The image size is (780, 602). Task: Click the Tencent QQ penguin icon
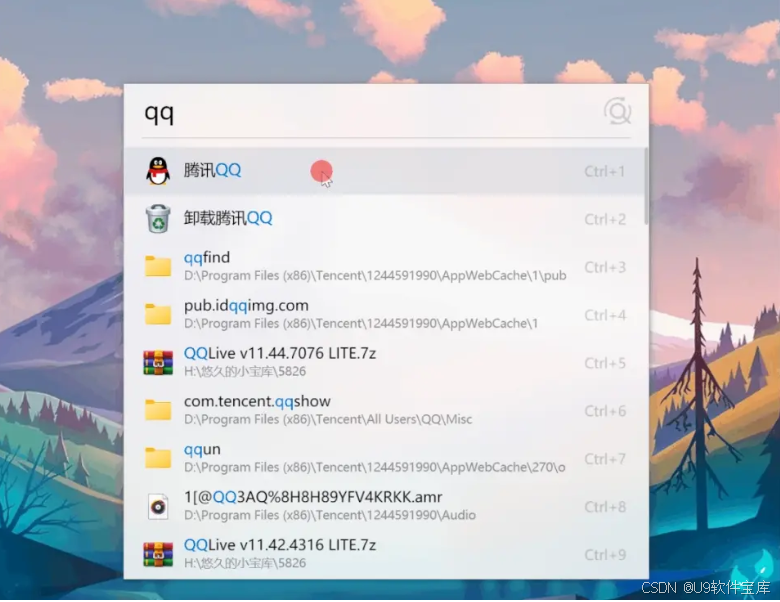pyautogui.click(x=158, y=171)
